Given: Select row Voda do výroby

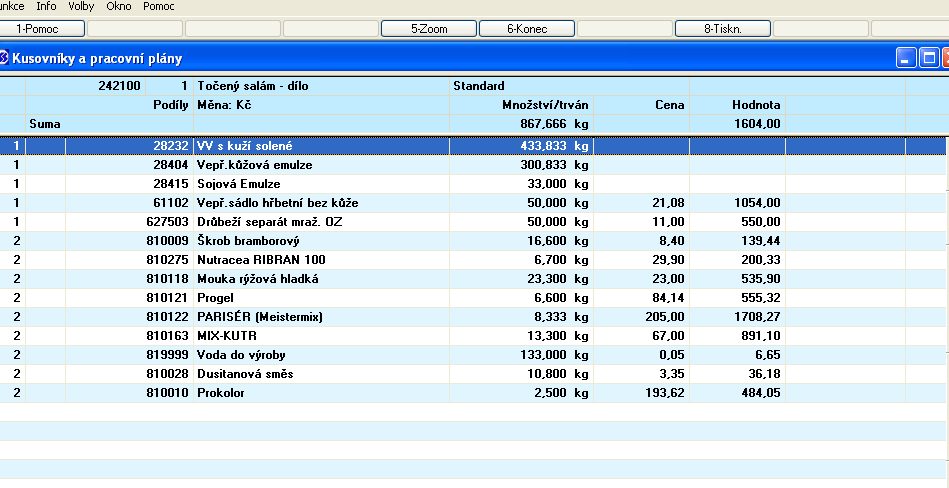Looking at the screenshot, I should point(472,355).
